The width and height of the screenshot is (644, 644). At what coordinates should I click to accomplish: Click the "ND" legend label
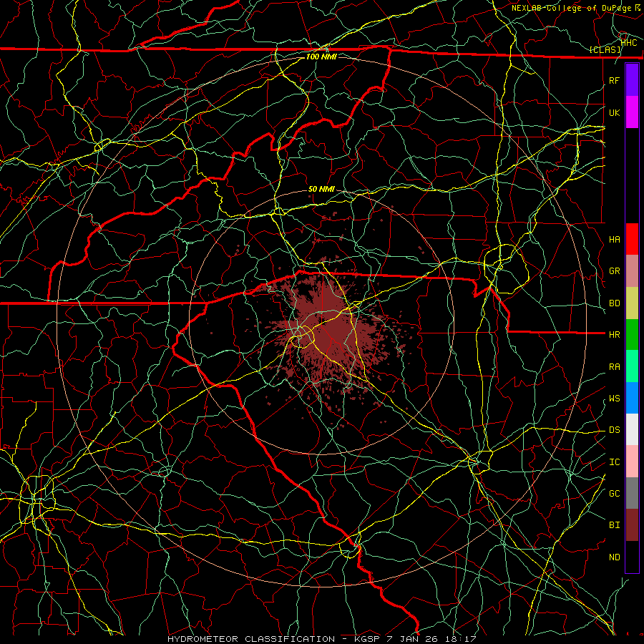[614, 557]
